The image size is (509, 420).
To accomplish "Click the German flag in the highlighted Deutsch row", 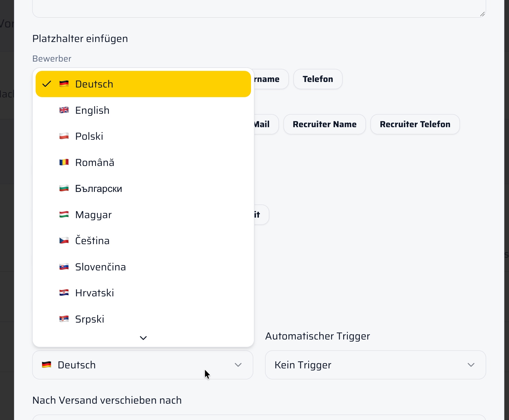I will coord(64,84).
